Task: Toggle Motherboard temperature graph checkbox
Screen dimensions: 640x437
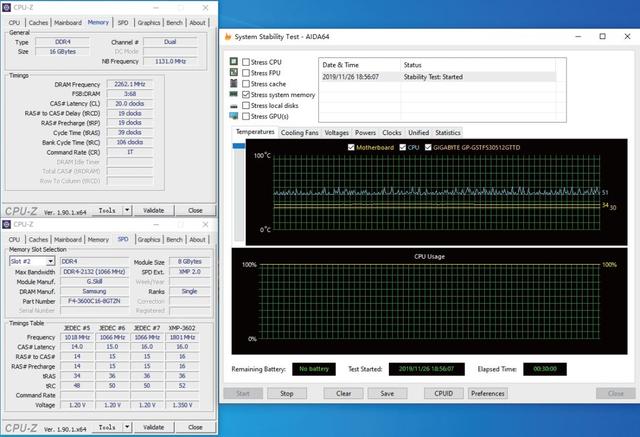Action: [x=351, y=147]
